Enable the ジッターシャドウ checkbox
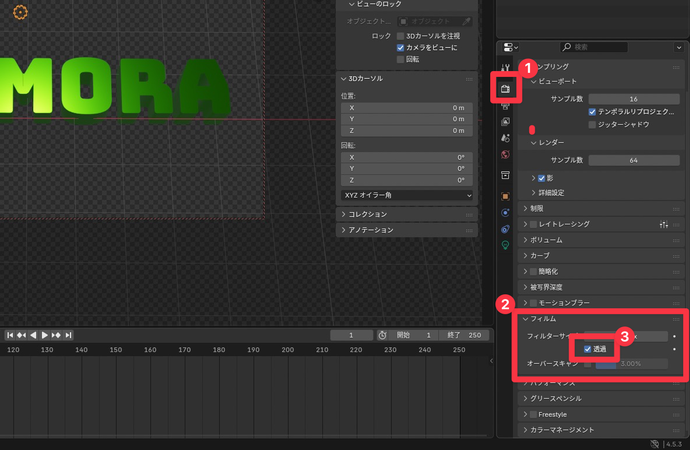Screen dimensions: 690x450 tap(593, 125)
